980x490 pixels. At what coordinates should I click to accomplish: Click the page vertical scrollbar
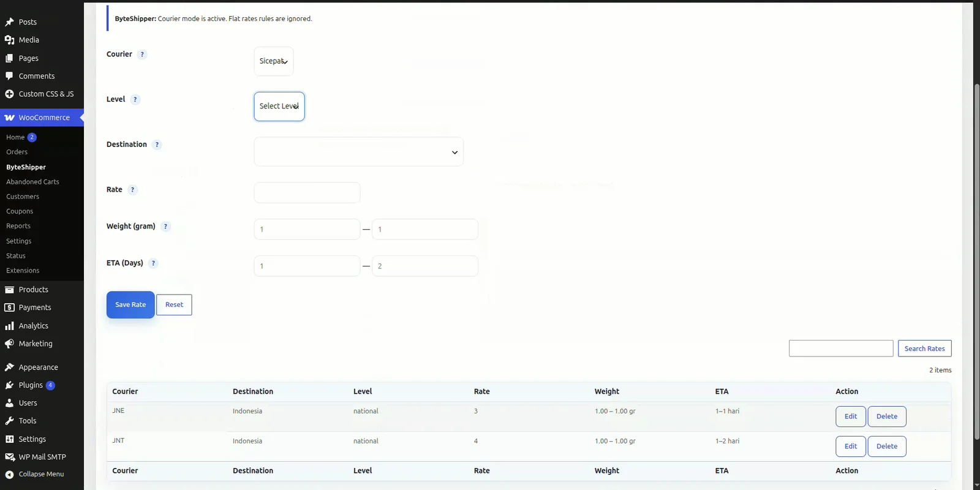[x=977, y=262]
